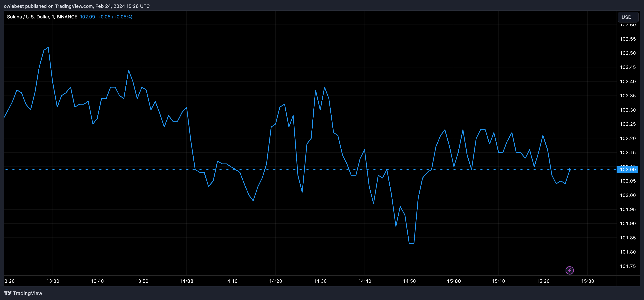644x300 pixels.
Task: Click the 102.40 price axis label
Action: (628, 81)
